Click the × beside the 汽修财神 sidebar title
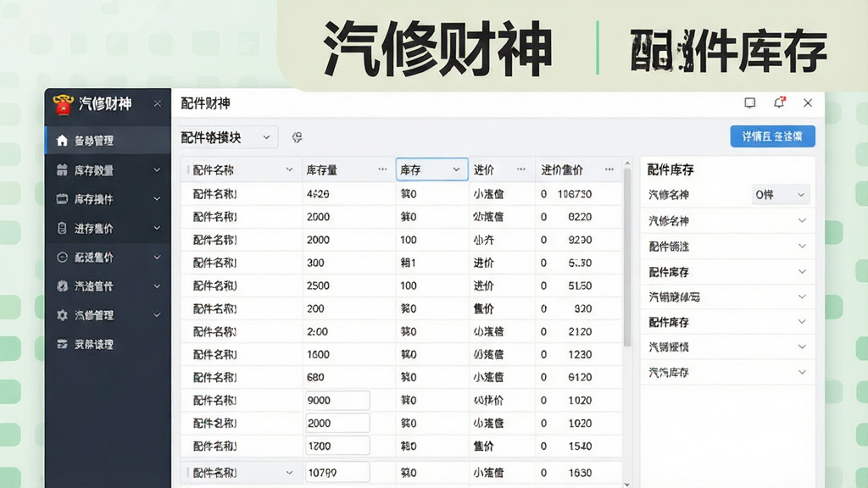Viewport: 868px width, 488px height. coord(158,103)
